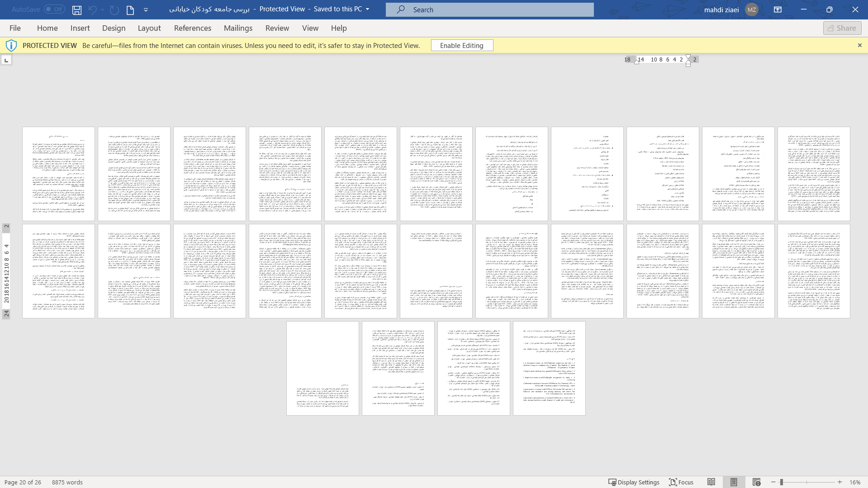Click the 16% zoom level

(855, 482)
